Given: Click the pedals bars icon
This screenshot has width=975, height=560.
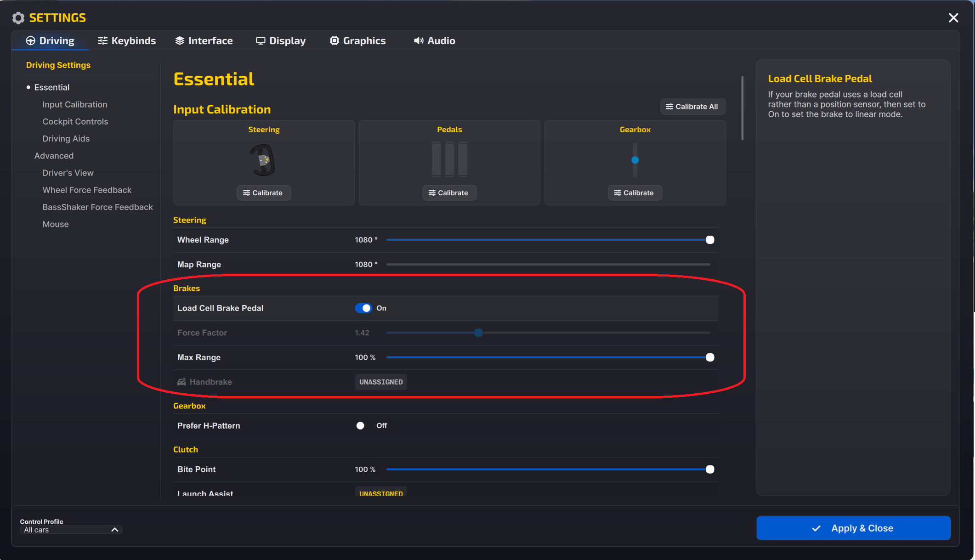Looking at the screenshot, I should pos(449,159).
